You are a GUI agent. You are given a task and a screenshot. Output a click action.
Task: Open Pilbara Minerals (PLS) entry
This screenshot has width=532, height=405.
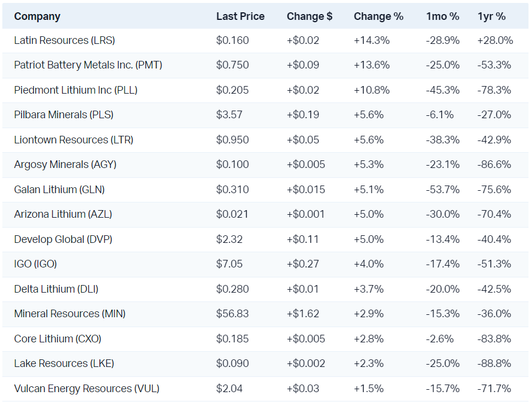(x=64, y=115)
